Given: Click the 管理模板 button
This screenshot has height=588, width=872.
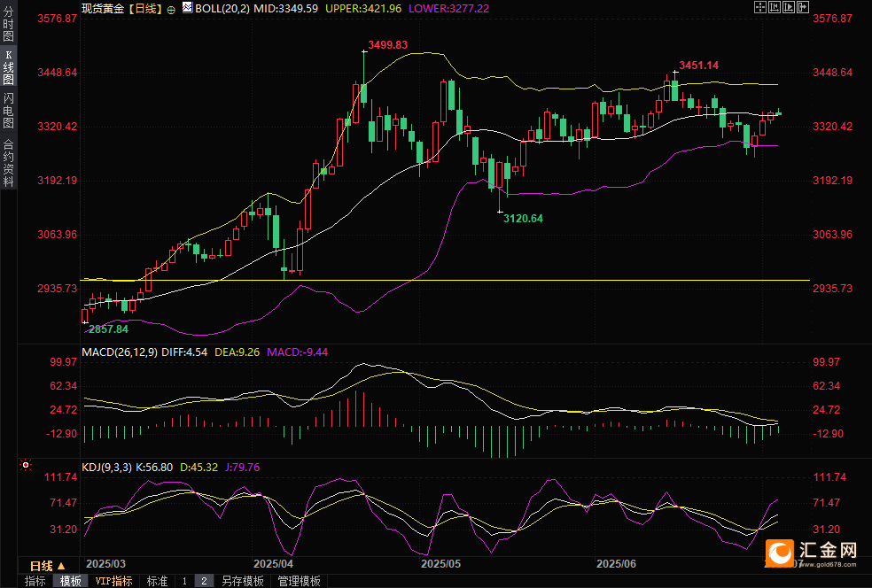Looking at the screenshot, I should click(x=300, y=581).
